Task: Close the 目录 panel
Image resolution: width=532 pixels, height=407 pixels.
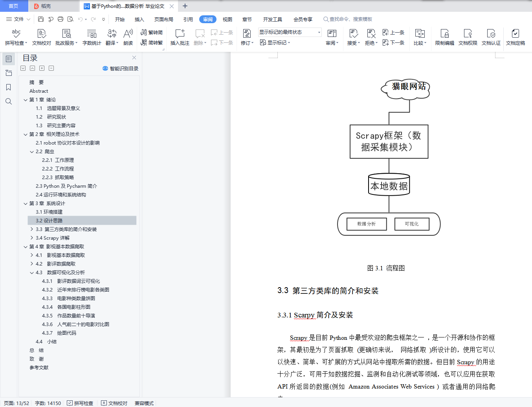Action: [134, 58]
